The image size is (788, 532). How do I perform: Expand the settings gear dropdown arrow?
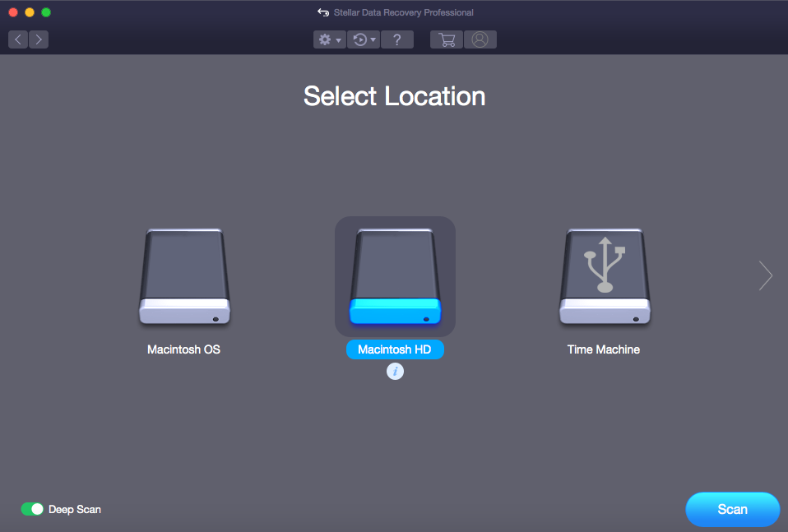336,39
